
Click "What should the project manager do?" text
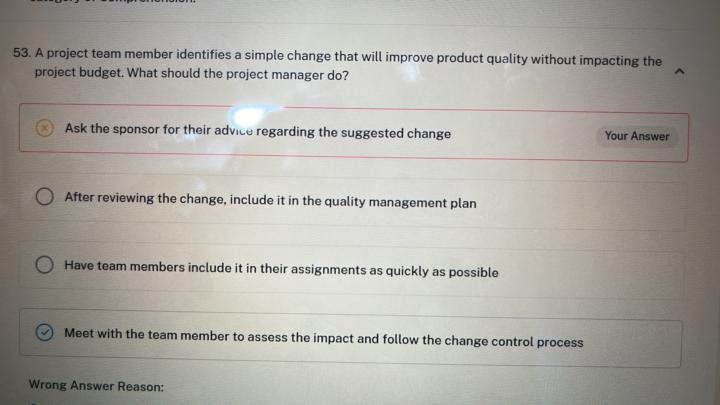pyautogui.click(x=238, y=75)
